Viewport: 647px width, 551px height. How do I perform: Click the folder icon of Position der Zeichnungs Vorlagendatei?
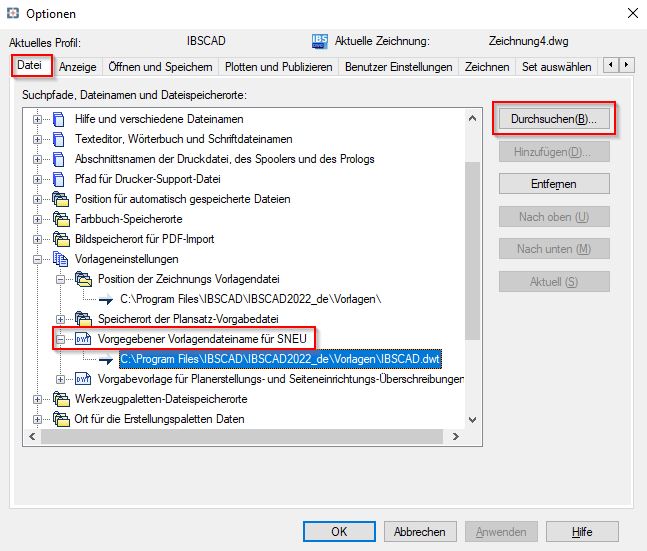point(84,279)
